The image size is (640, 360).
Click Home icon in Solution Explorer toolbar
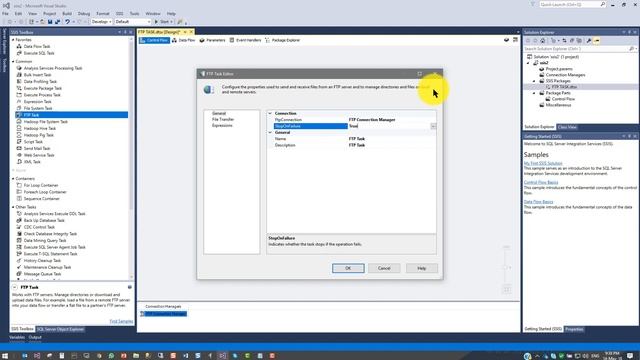pyautogui.click(x=542, y=41)
